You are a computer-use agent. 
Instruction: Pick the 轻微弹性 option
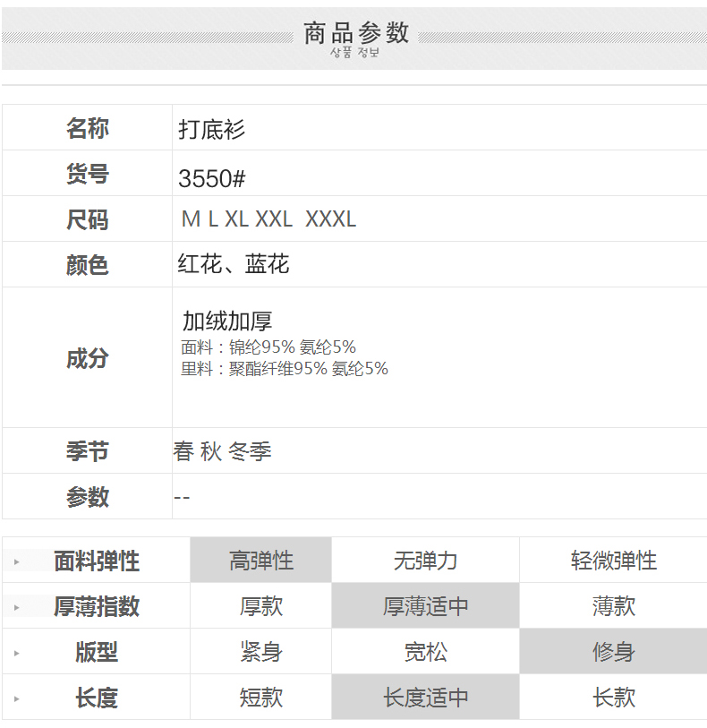[x=613, y=561]
